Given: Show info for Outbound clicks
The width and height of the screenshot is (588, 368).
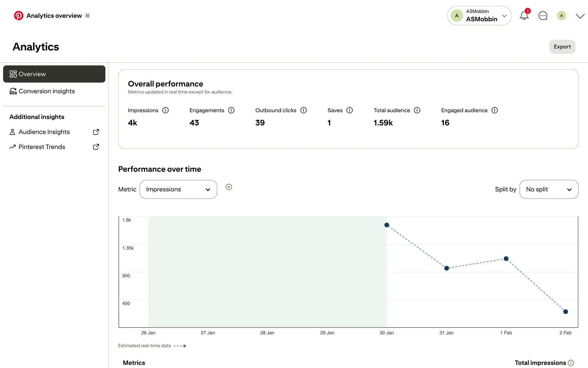Looking at the screenshot, I should 303,110.
